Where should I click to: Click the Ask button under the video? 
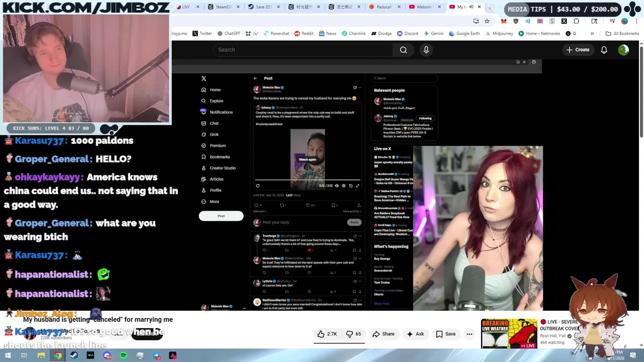(416, 334)
